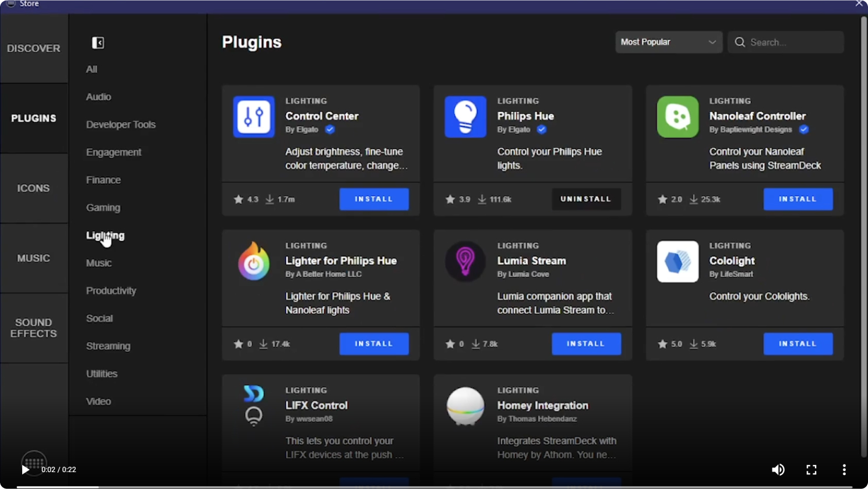Collapse the category sidebar panel icon
This screenshot has height=489, width=868.
(x=98, y=43)
